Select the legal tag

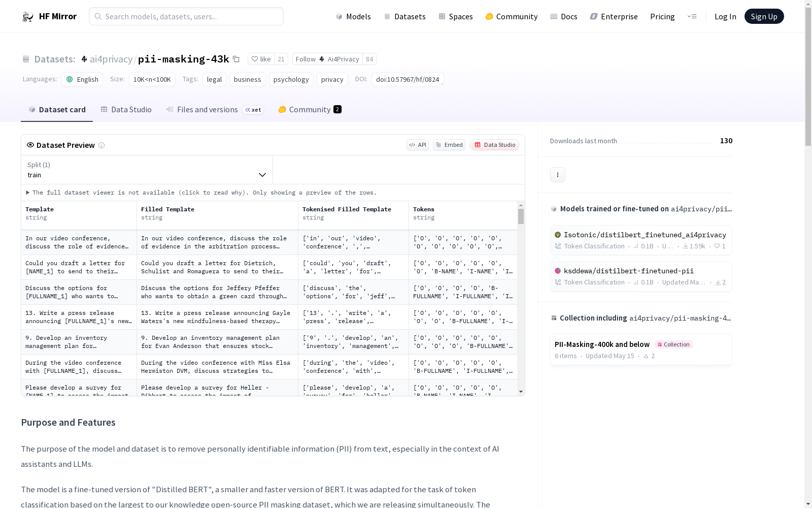[214, 79]
